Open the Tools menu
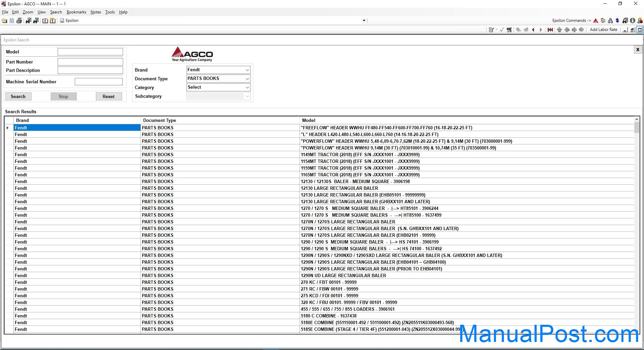The image size is (644, 350). (x=110, y=12)
